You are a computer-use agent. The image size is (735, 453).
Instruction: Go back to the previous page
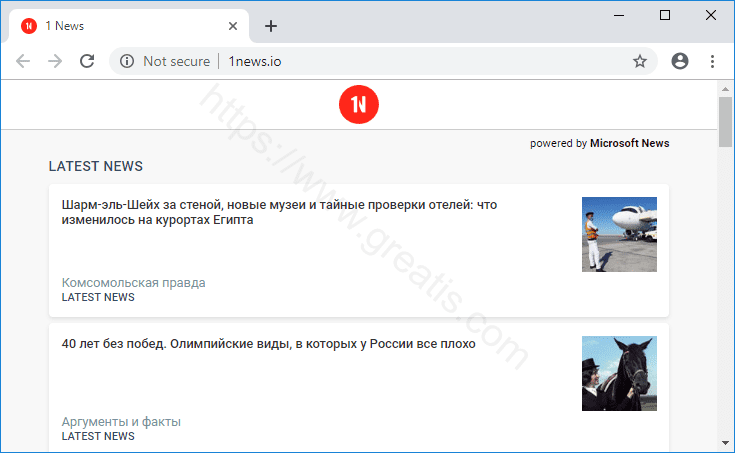[x=22, y=61]
